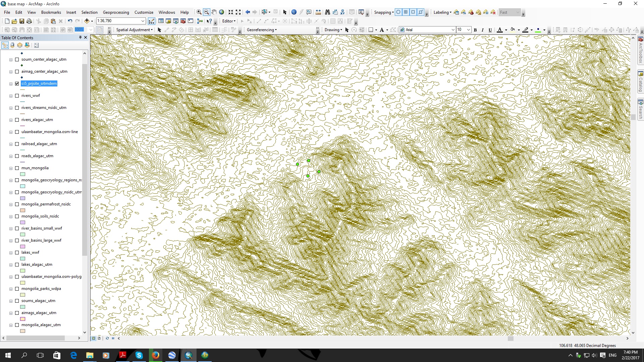This screenshot has width=644, height=362.
Task: Click the Add Data button
Action: point(87,21)
